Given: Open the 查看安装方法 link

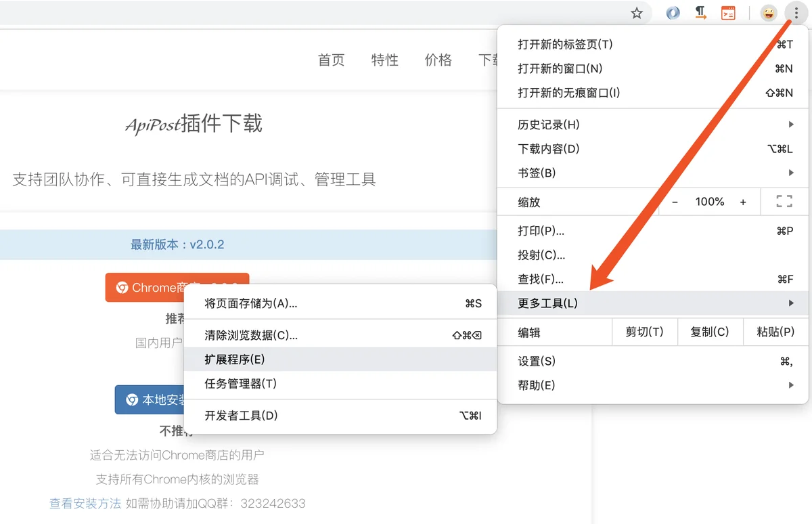Looking at the screenshot, I should (85, 504).
